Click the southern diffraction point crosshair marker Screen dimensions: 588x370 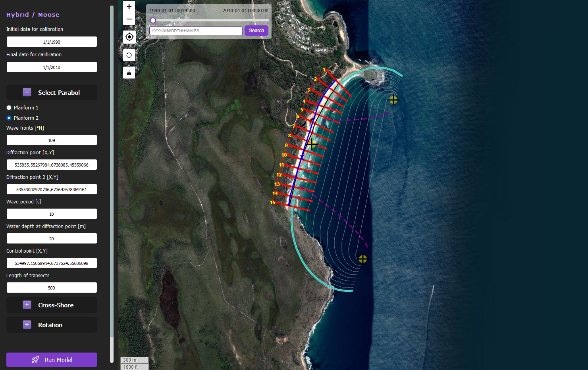coord(362,259)
